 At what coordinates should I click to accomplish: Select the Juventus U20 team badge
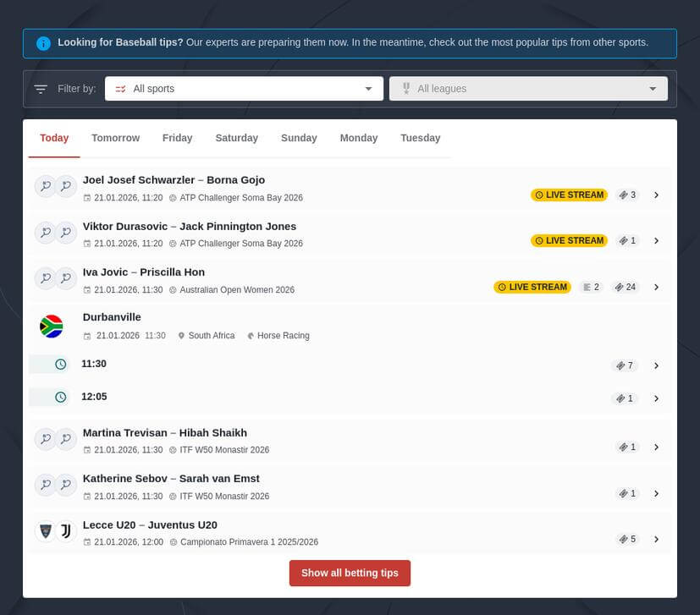tap(66, 530)
